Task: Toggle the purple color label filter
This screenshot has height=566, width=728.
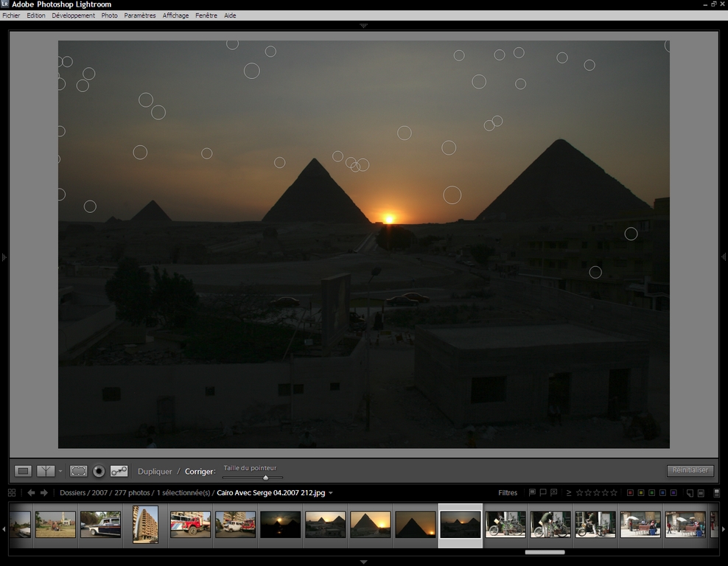Action: coord(673,492)
